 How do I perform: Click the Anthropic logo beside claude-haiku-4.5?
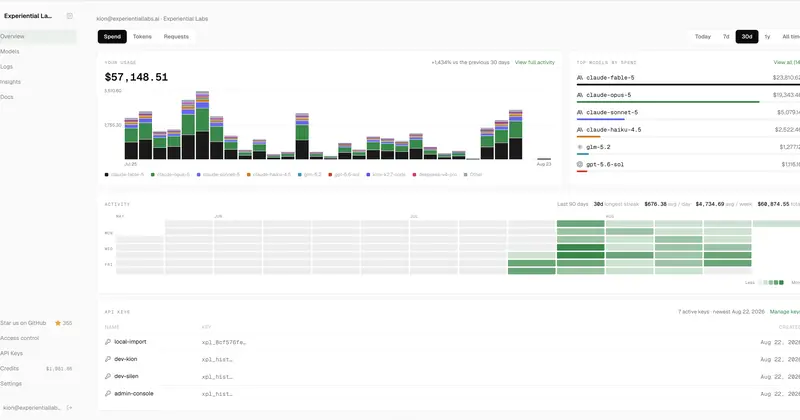pos(580,130)
